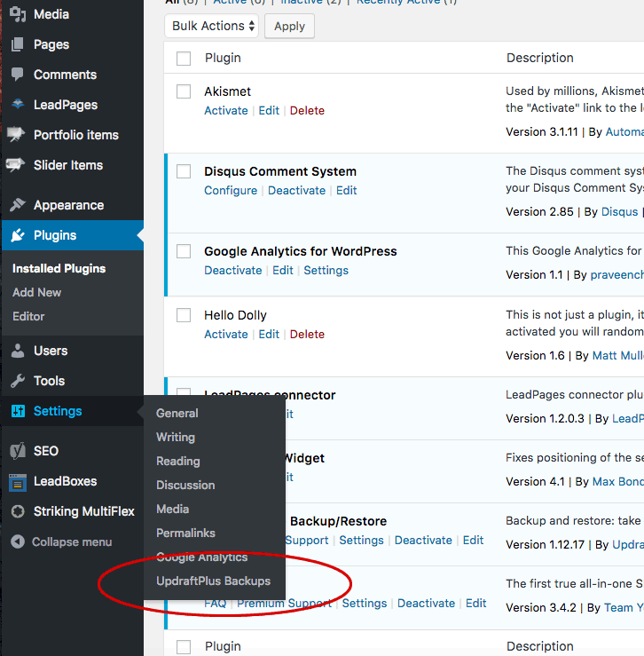Deactivate Google Analytics for WordPress
Screen dimensions: 644x656
point(233,270)
